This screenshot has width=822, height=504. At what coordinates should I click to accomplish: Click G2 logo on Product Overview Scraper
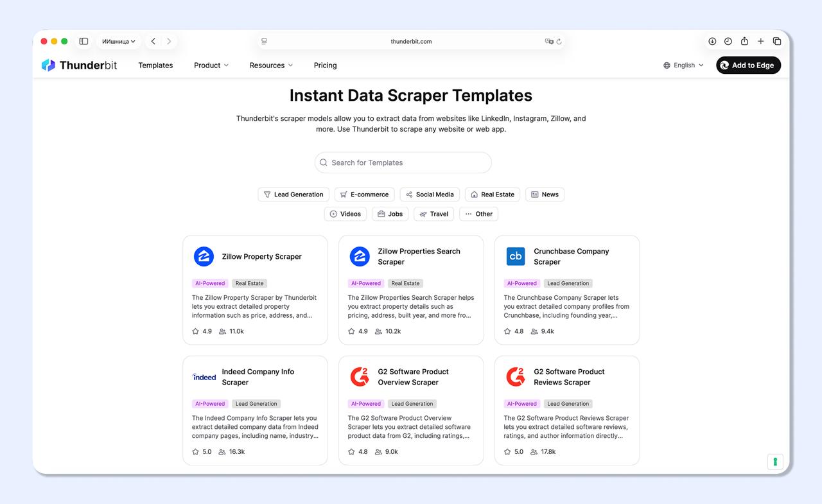pos(360,377)
